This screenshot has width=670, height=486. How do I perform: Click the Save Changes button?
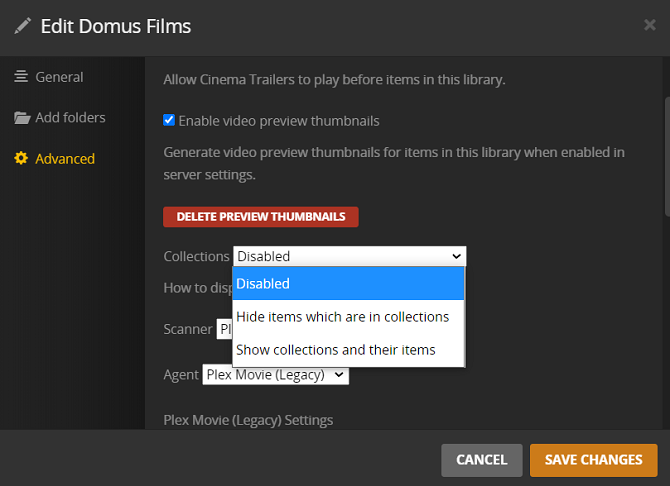tap(593, 460)
